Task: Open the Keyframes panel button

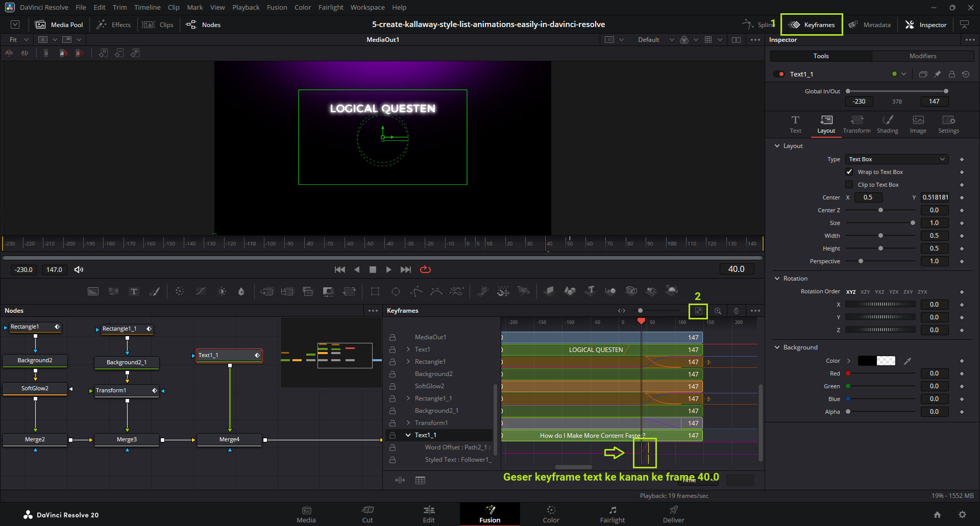Action: (812, 24)
